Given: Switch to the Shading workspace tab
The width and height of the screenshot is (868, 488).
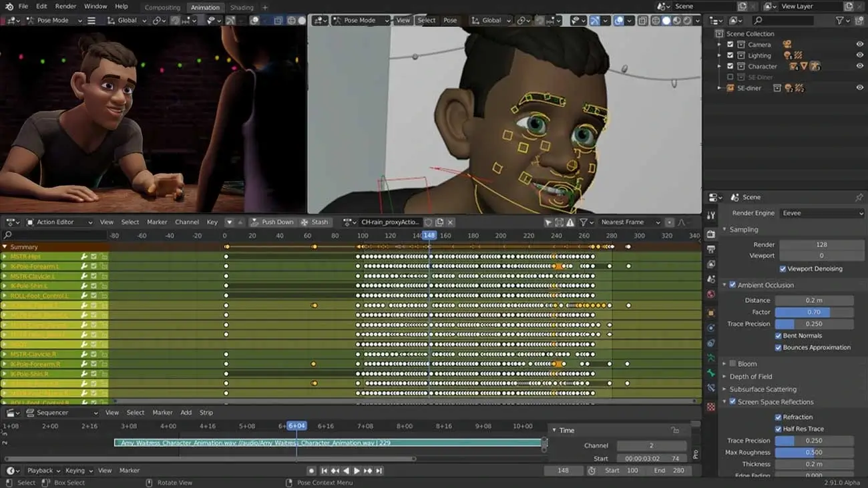Looking at the screenshot, I should click(x=242, y=7).
